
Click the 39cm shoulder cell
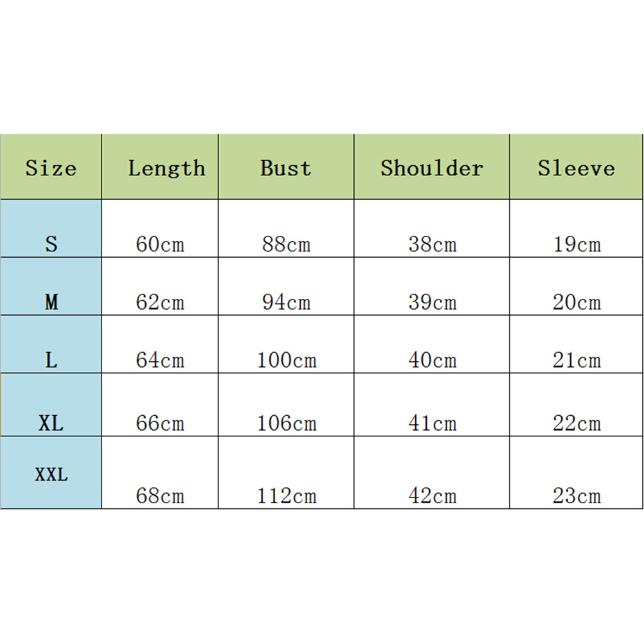pyautogui.click(x=432, y=301)
